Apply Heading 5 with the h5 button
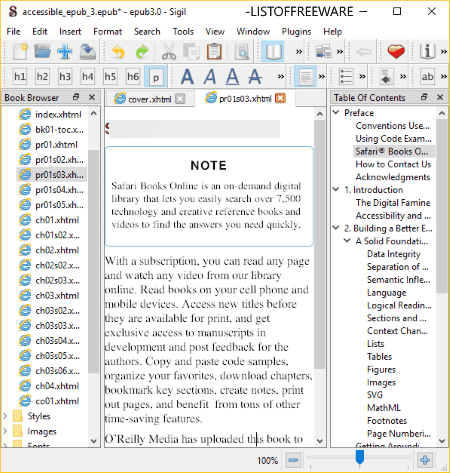Screen dimensions: 450x473 (110, 77)
